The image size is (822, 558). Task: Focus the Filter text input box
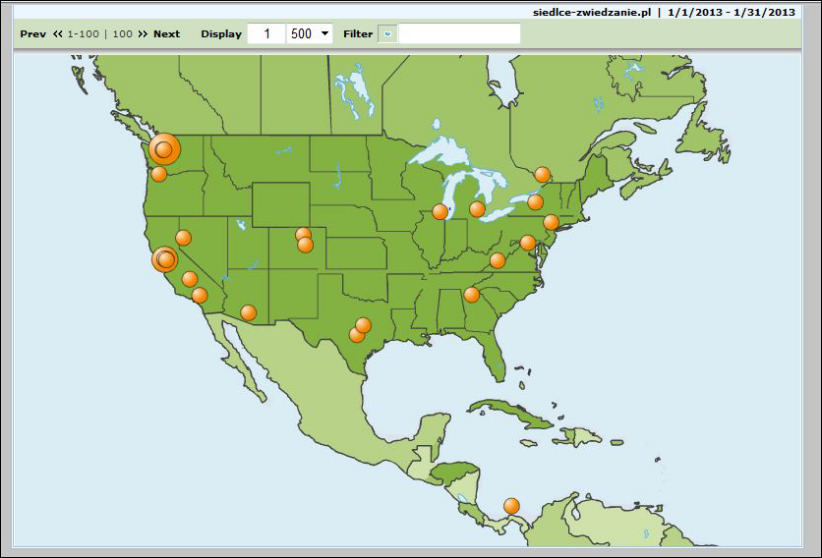click(459, 34)
